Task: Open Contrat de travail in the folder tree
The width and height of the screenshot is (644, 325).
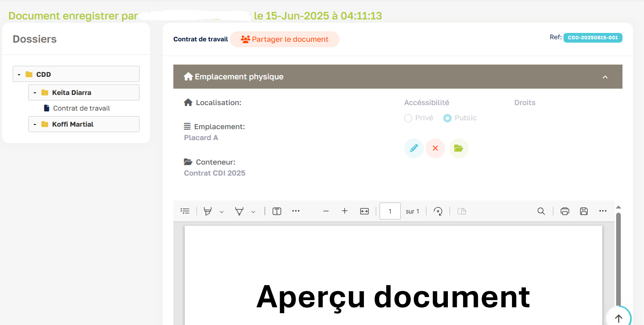Action: tap(81, 108)
